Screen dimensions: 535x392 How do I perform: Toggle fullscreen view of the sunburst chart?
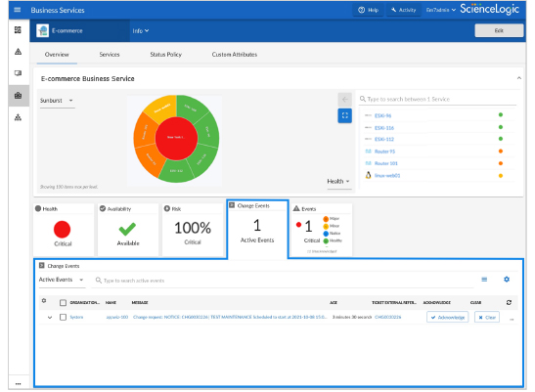[344, 115]
